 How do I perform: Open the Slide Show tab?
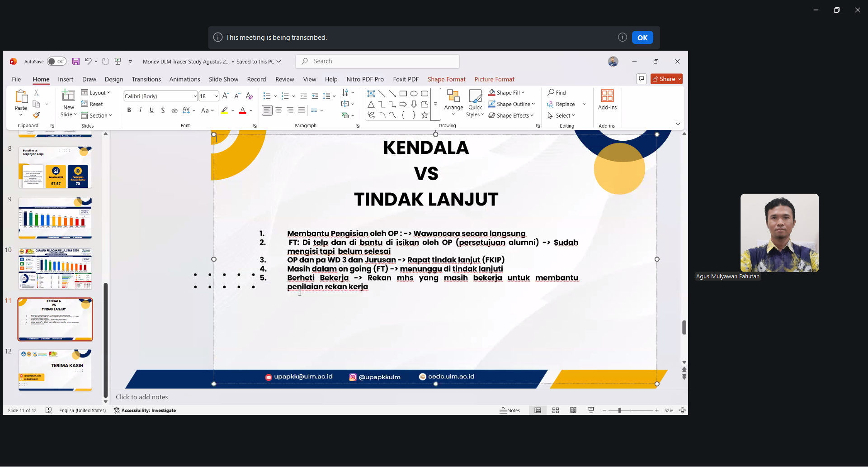(223, 79)
